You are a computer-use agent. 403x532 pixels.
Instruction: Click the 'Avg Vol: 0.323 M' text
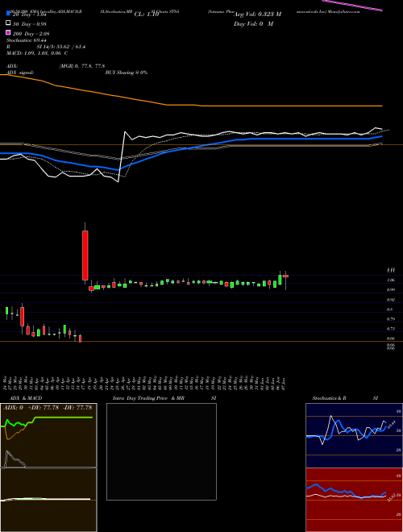(x=257, y=14)
